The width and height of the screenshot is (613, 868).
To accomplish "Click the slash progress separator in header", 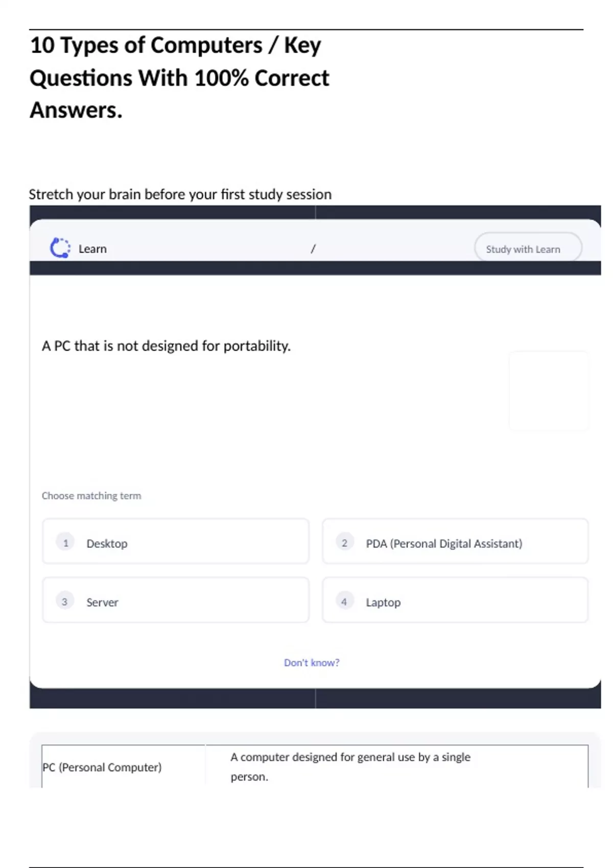I will coord(313,249).
